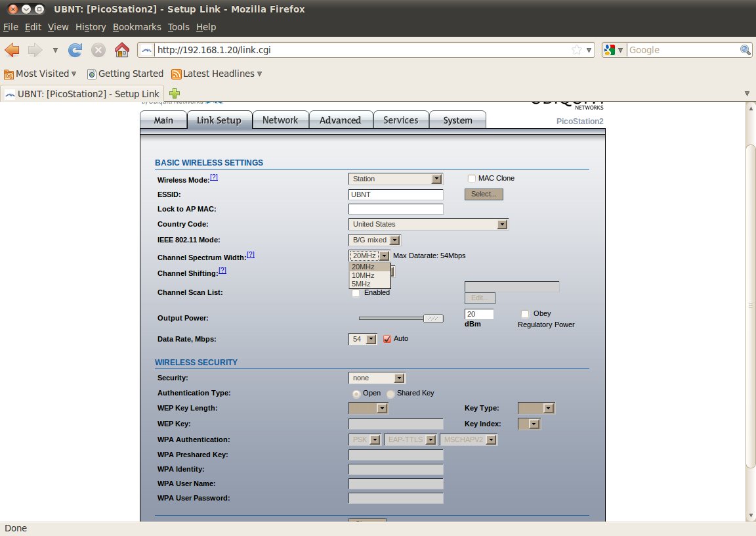
Task: Toggle Obey Regulatory Power checkbox
Action: (525, 314)
